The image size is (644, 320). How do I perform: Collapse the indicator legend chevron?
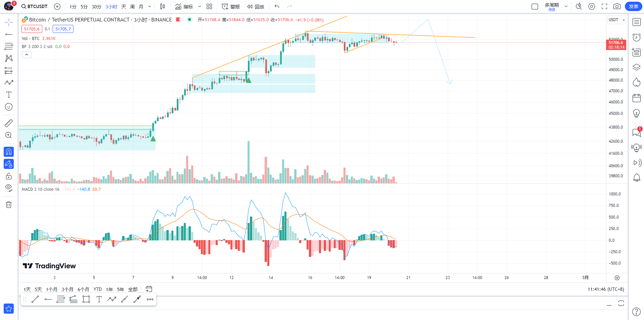[x=26, y=55]
